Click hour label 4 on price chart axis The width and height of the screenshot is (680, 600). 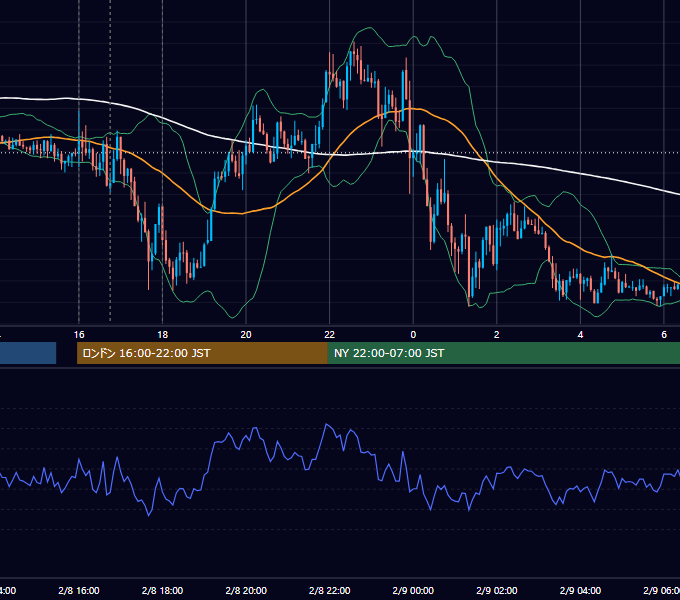[580, 335]
